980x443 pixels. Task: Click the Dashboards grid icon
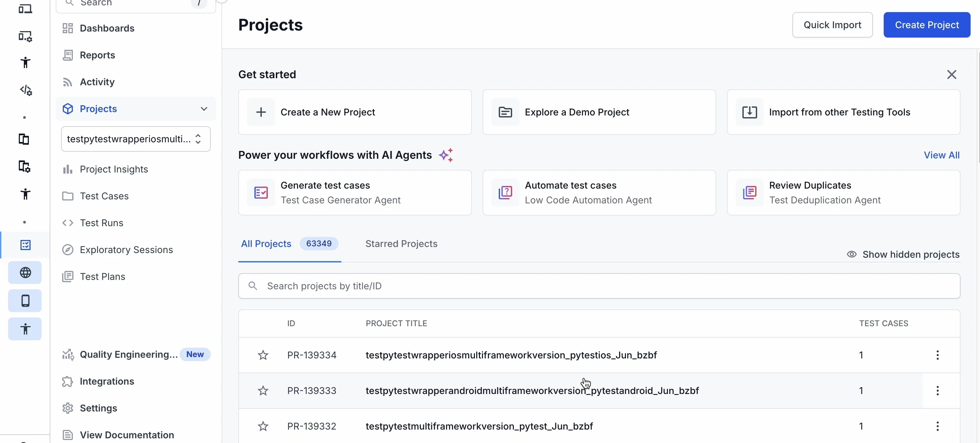(68, 28)
